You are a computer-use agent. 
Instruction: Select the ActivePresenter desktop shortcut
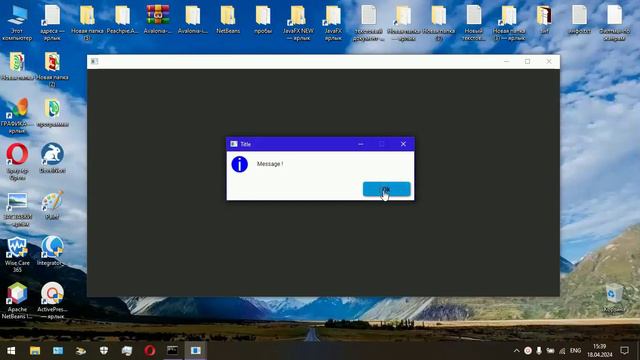pyautogui.click(x=52, y=300)
